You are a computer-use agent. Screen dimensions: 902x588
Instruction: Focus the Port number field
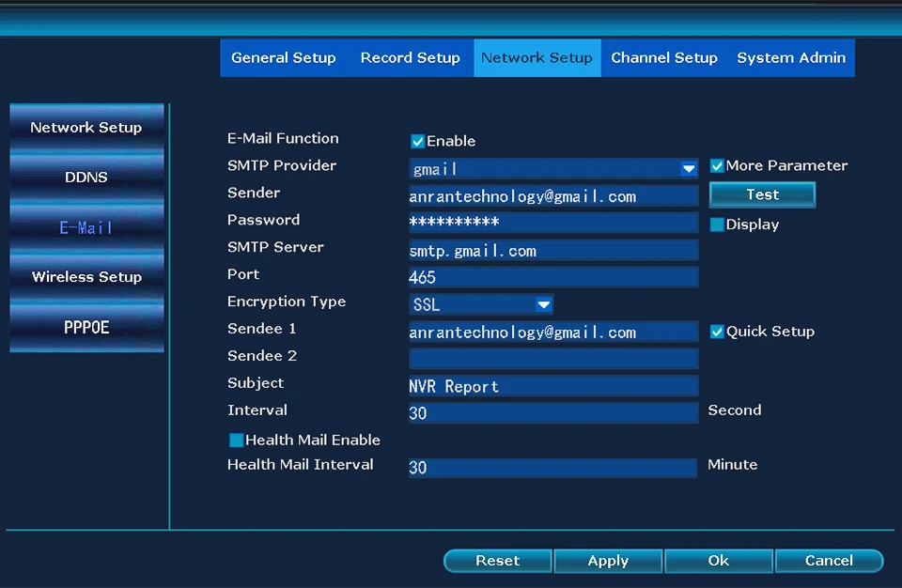tap(552, 277)
